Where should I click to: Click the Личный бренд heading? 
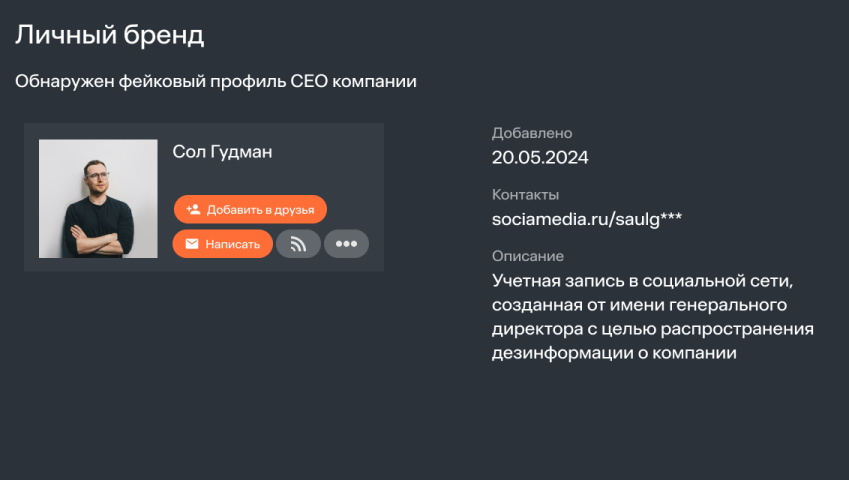109,36
